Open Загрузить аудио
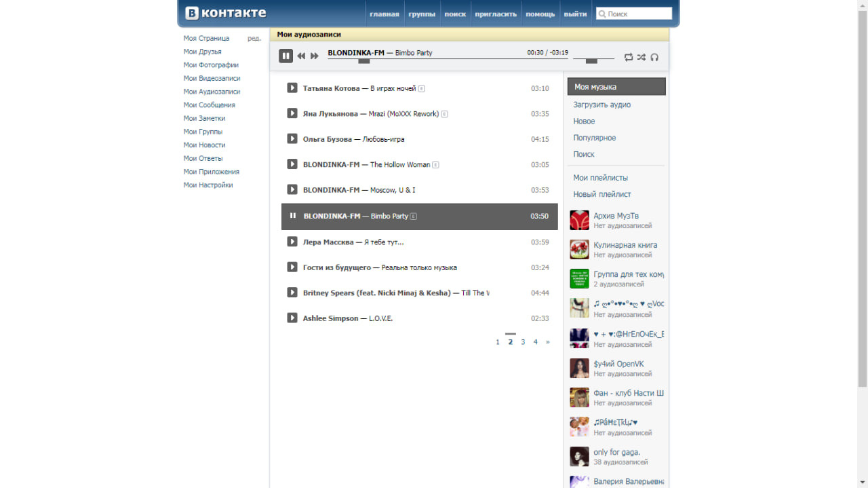Image resolution: width=868 pixels, height=488 pixels. 602,105
